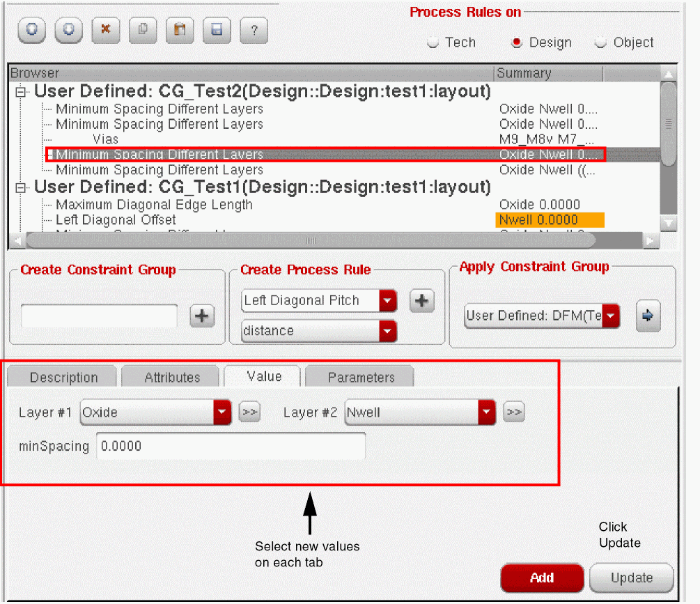Click the red X delete icon
Image resolution: width=700 pixels, height=604 pixels.
106,30
